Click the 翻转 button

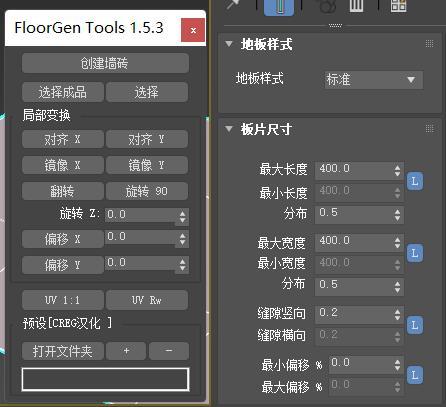click(x=62, y=191)
